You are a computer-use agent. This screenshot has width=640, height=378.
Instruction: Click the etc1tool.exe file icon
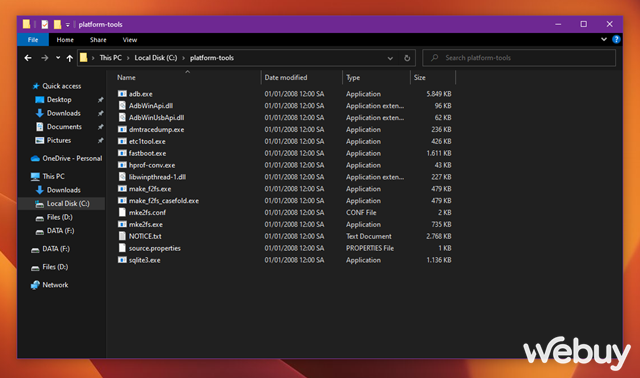(x=122, y=141)
